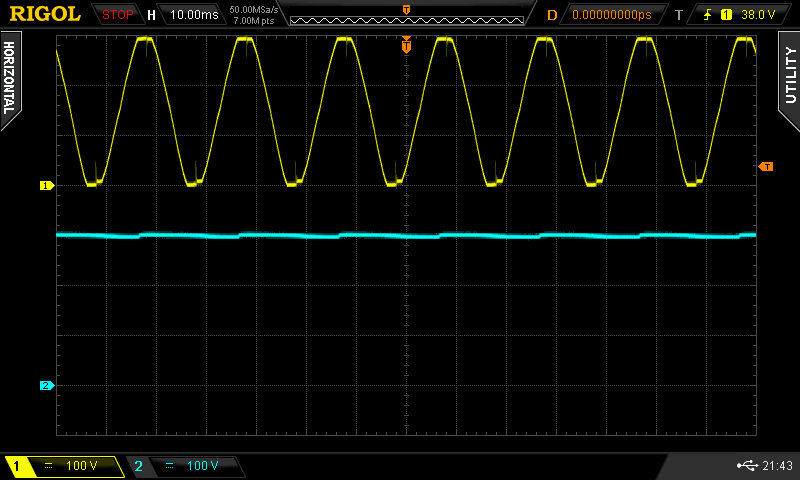Click the H horizontal label
This screenshot has height=480, width=800.
click(151, 15)
